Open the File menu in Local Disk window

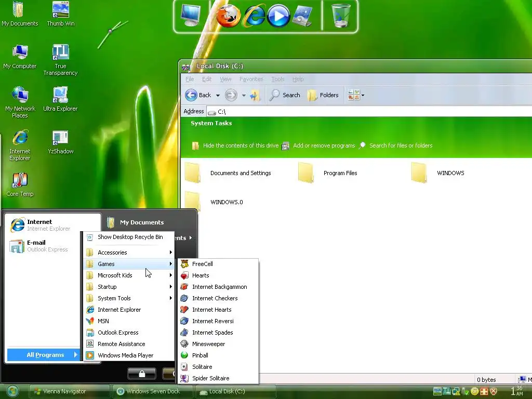[190, 79]
